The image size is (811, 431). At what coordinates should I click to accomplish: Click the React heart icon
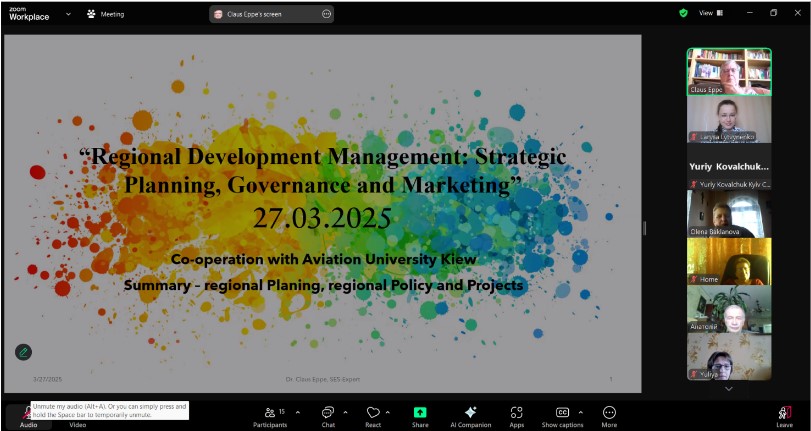point(372,413)
